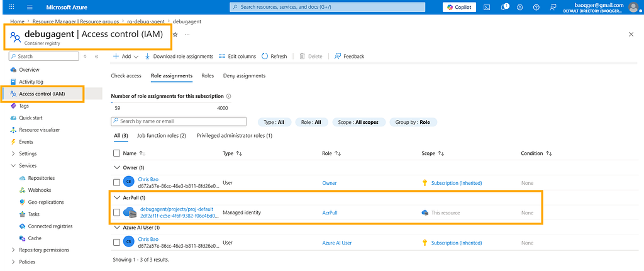Open the help question mark icon
Screen dimensions: 644x271
[536, 7]
